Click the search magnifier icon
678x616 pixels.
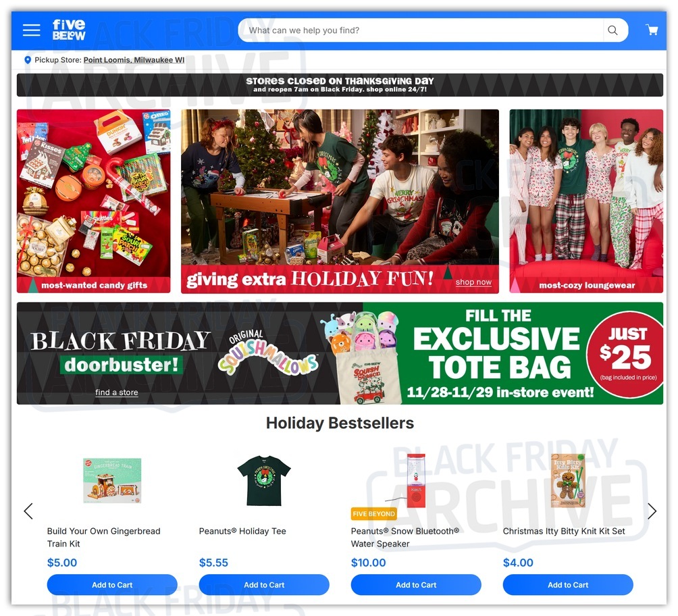pos(612,30)
